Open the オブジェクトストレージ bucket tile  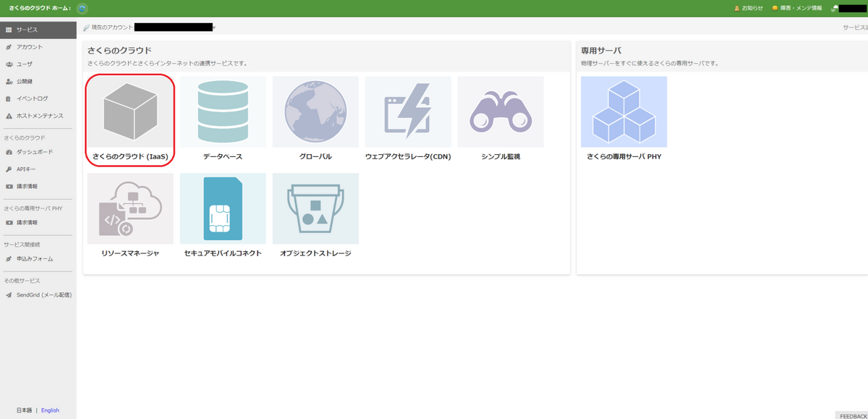(x=315, y=216)
